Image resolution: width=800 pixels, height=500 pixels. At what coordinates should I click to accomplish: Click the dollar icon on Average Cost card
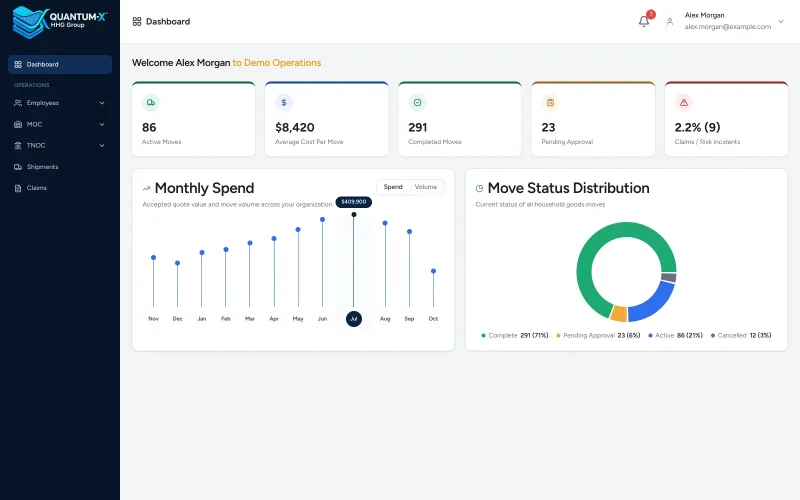tap(284, 103)
